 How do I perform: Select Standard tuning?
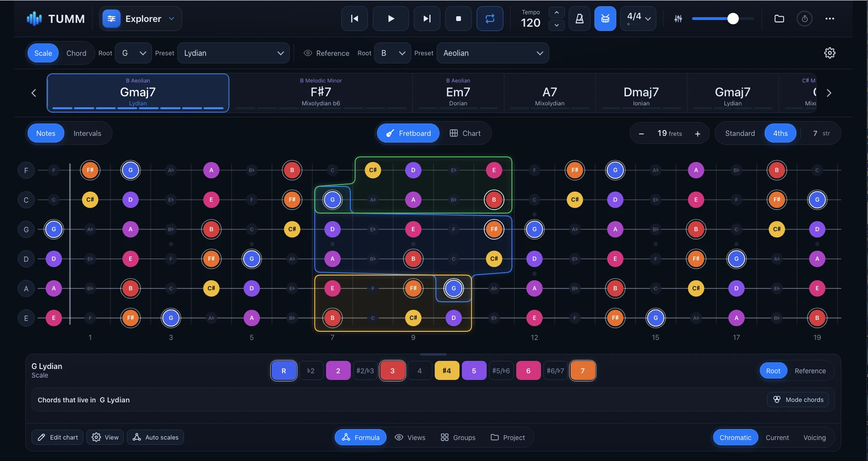[x=740, y=133]
